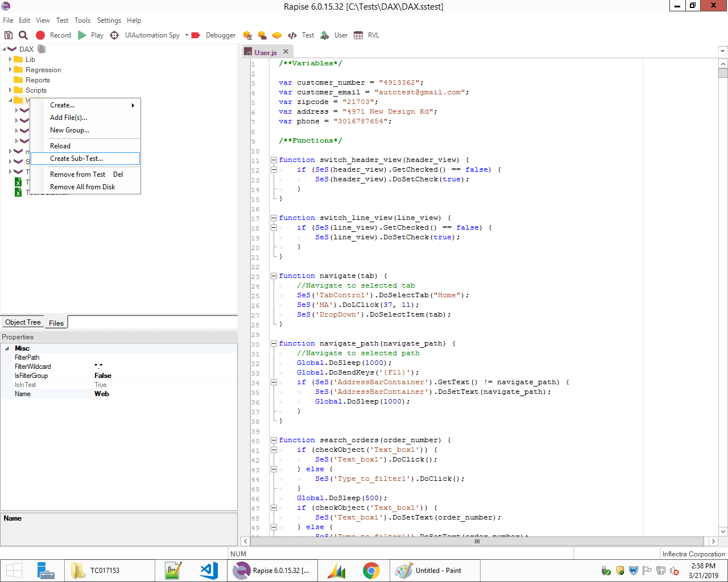This screenshot has width=728, height=582.
Task: Open the UIAutomation Spy tool
Action: 145,35
